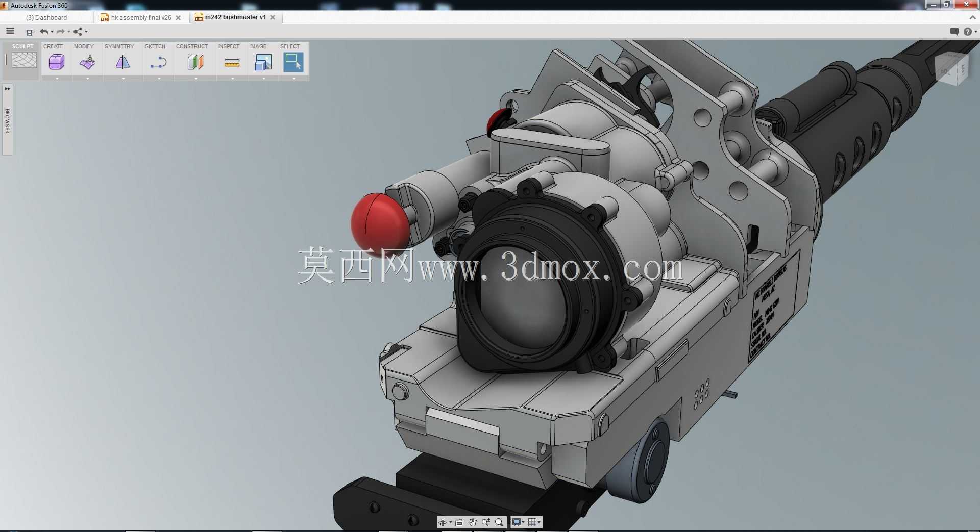The width and height of the screenshot is (980, 532).
Task: Open the Help dropdown arrow
Action: point(975,32)
